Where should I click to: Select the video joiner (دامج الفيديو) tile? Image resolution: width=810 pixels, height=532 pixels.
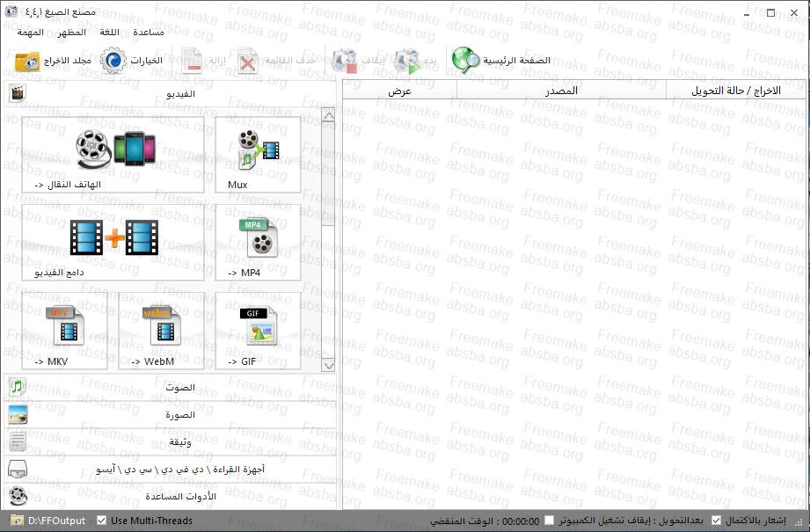click(113, 243)
